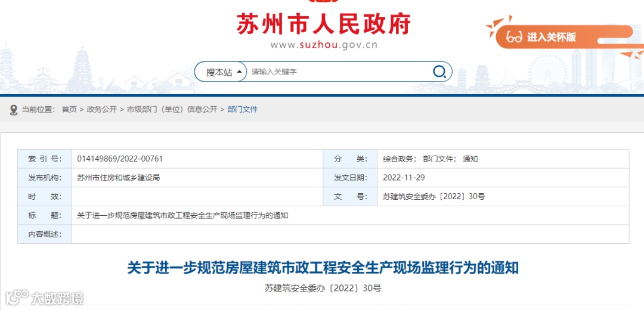Click the magnifier search icon
Screen dimensions: 644x310
tap(439, 72)
